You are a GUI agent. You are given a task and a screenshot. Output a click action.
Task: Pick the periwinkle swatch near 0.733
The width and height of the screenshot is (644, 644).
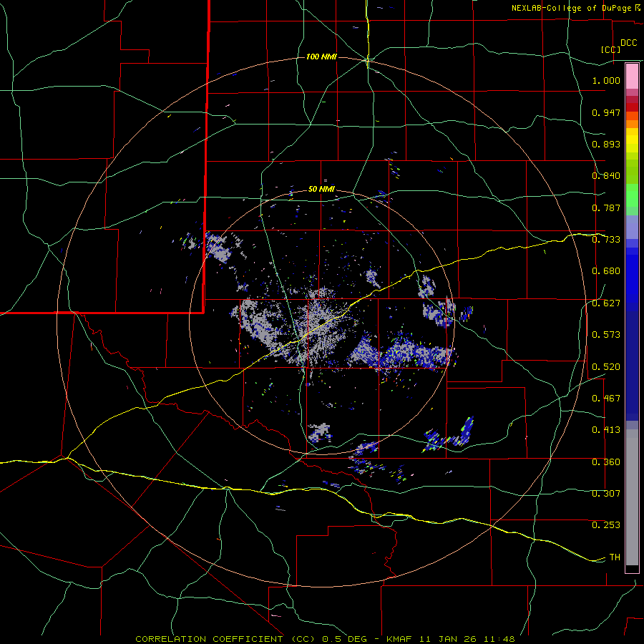tap(632, 227)
